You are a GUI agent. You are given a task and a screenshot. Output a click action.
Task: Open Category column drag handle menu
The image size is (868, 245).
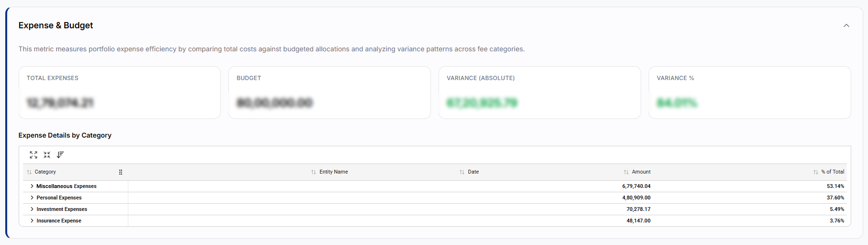click(121, 172)
